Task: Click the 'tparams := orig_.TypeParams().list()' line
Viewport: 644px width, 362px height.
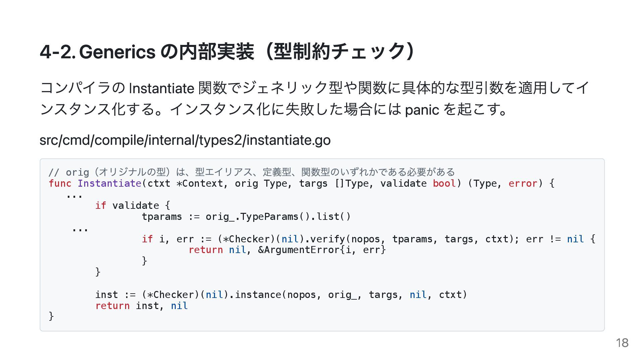Action: [x=246, y=217]
